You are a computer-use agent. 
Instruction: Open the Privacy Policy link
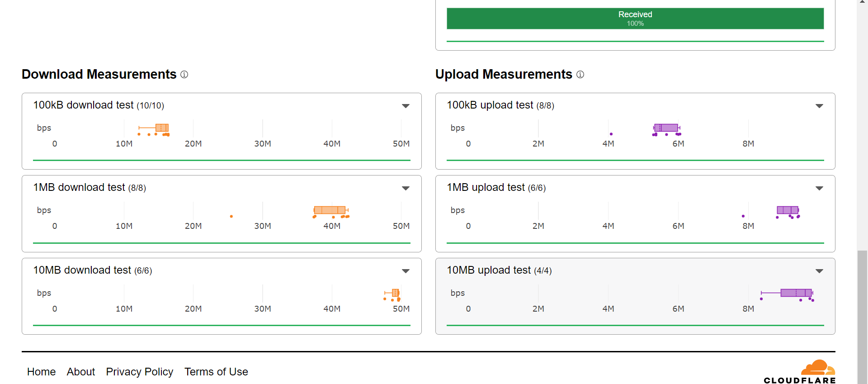[x=140, y=372]
